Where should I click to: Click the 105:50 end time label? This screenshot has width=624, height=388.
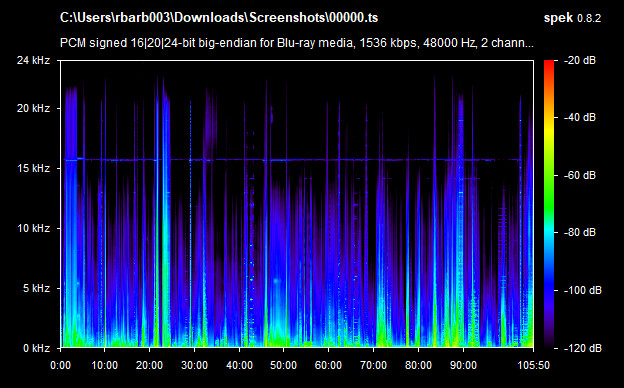click(533, 365)
